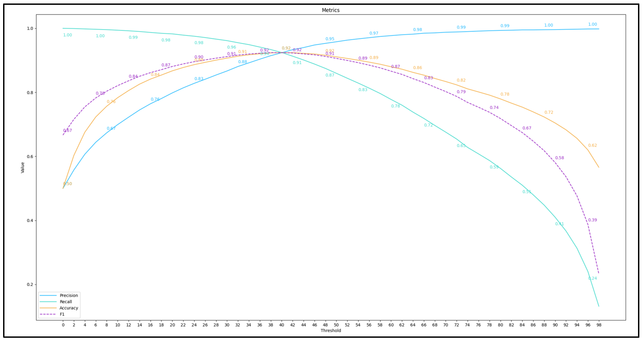Click the Accuracy legend entry
644x343 pixels.
click(x=68, y=308)
